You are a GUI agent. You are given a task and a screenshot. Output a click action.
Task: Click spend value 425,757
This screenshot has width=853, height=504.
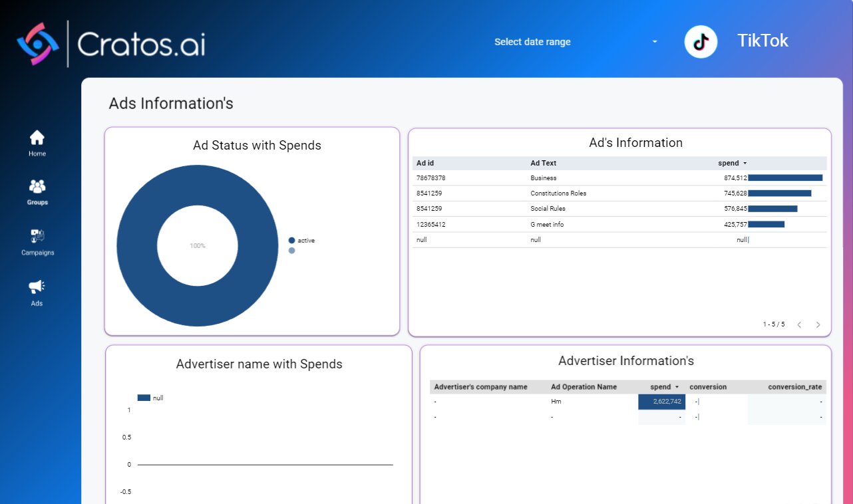[736, 225]
